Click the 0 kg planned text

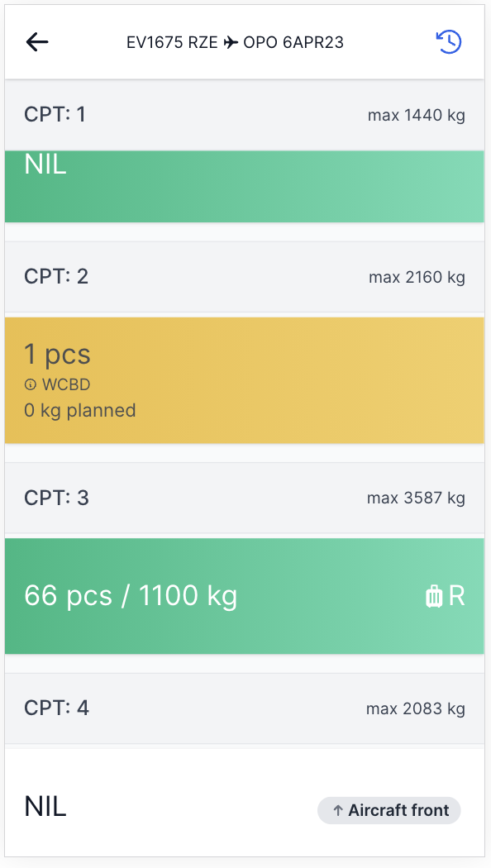pyautogui.click(x=79, y=411)
